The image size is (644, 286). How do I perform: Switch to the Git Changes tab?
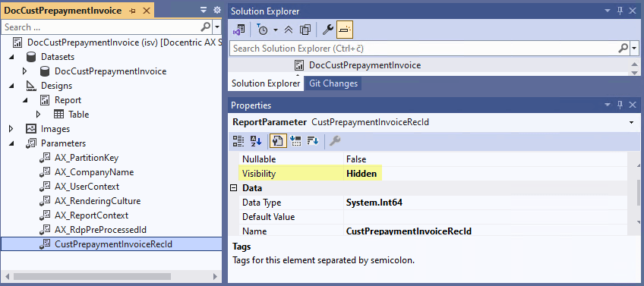(x=333, y=83)
